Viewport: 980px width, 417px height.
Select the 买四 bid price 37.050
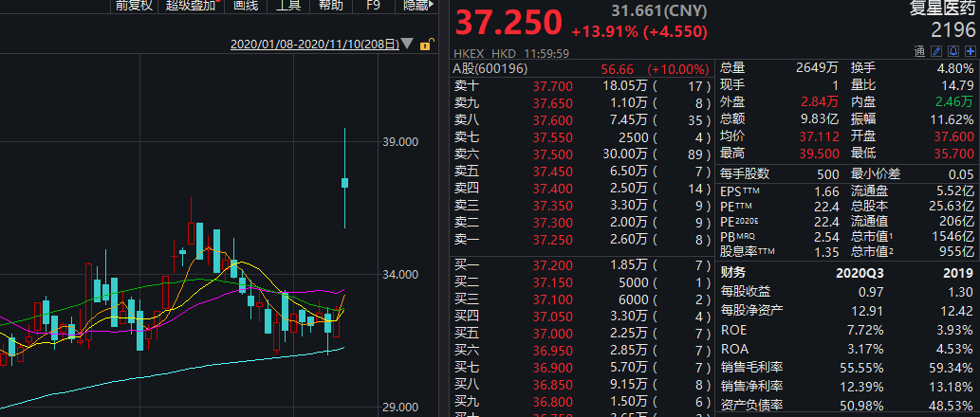click(552, 317)
